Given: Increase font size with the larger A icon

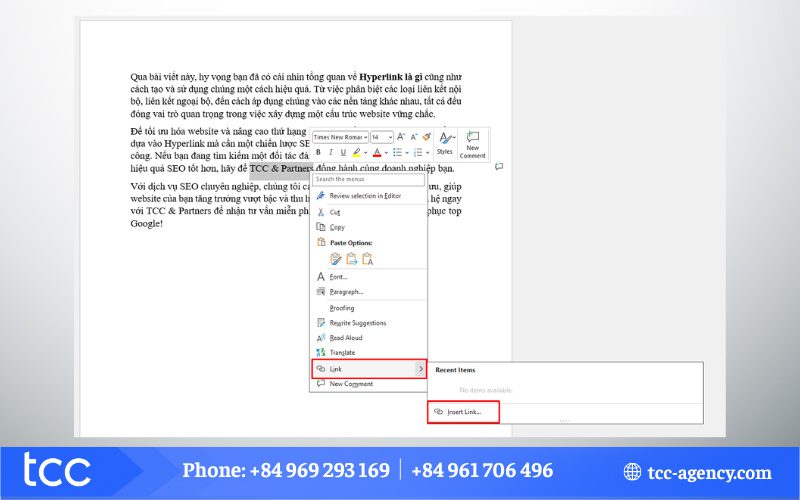Looking at the screenshot, I should coord(401,136).
